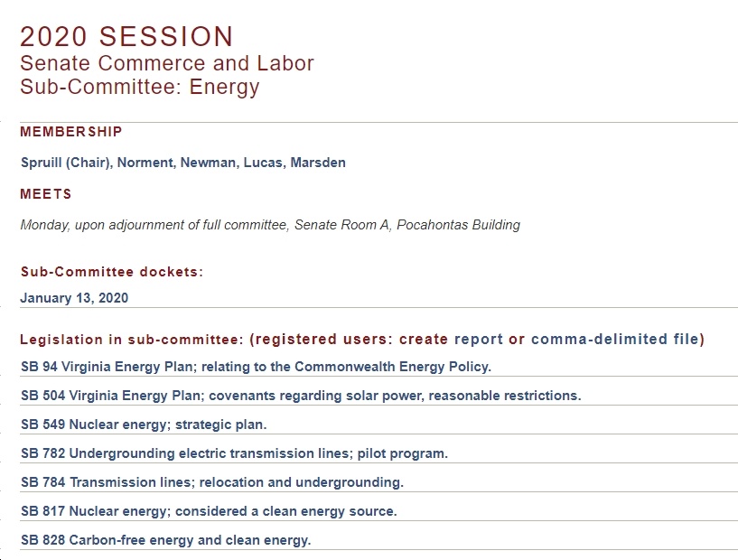The image size is (738, 560).
Task: Click the Senate Commerce and Labor title
Action: point(167,63)
